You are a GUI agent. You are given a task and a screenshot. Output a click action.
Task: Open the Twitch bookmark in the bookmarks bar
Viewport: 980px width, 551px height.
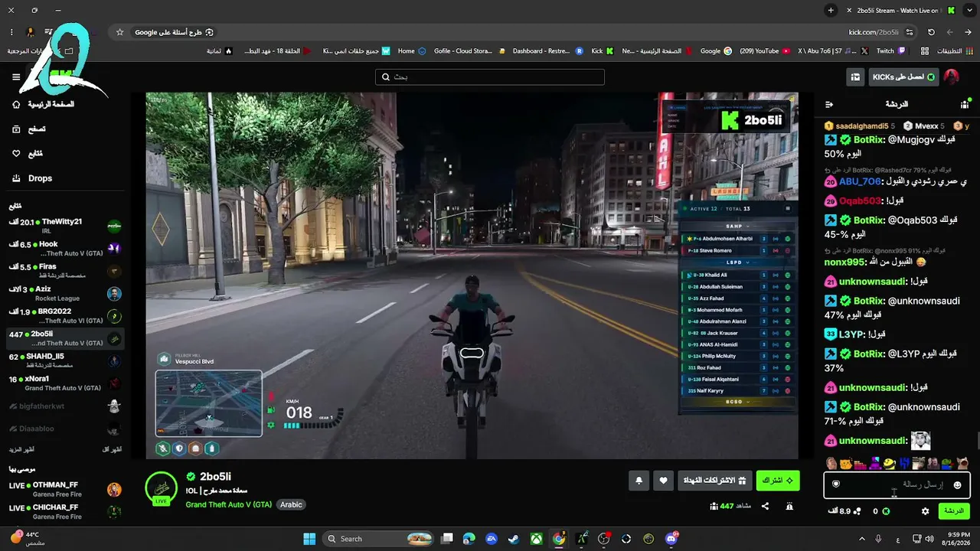click(890, 51)
